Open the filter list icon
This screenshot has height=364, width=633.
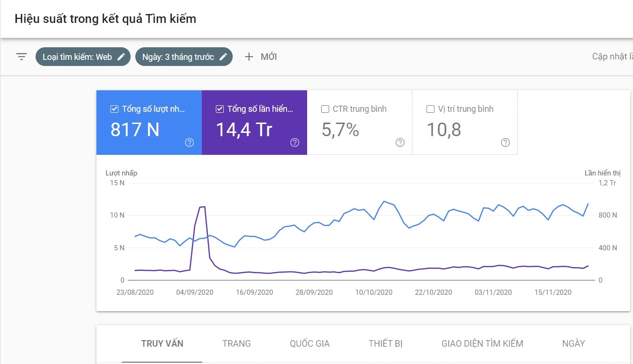tap(22, 57)
